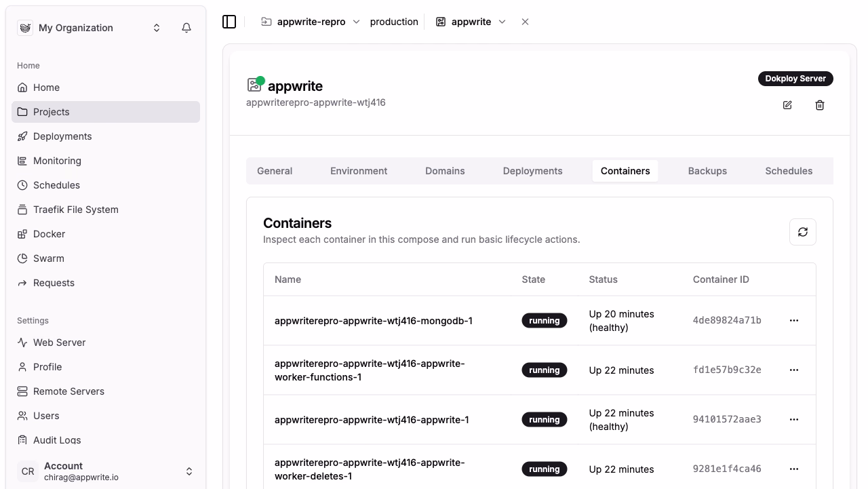Open the Backups tab
This screenshot has width=868, height=489.
(x=707, y=171)
